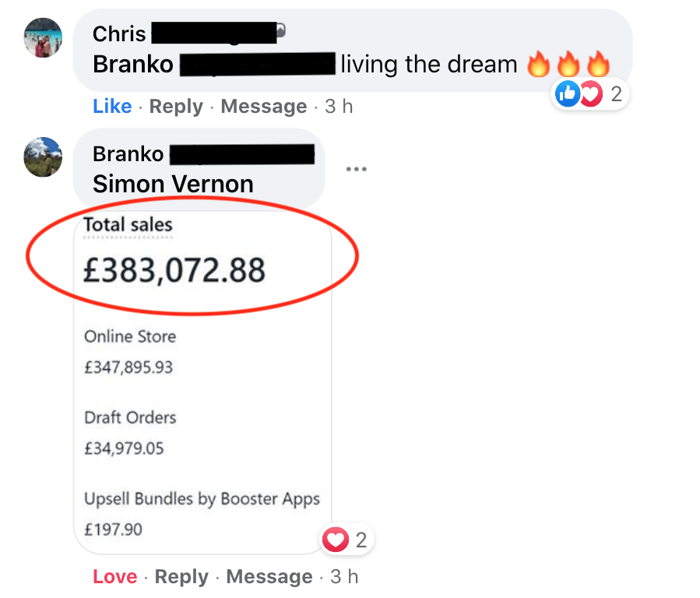Open reaction count 2 on Chris's comment
Viewport: 700px width, 598px height.
pos(616,94)
